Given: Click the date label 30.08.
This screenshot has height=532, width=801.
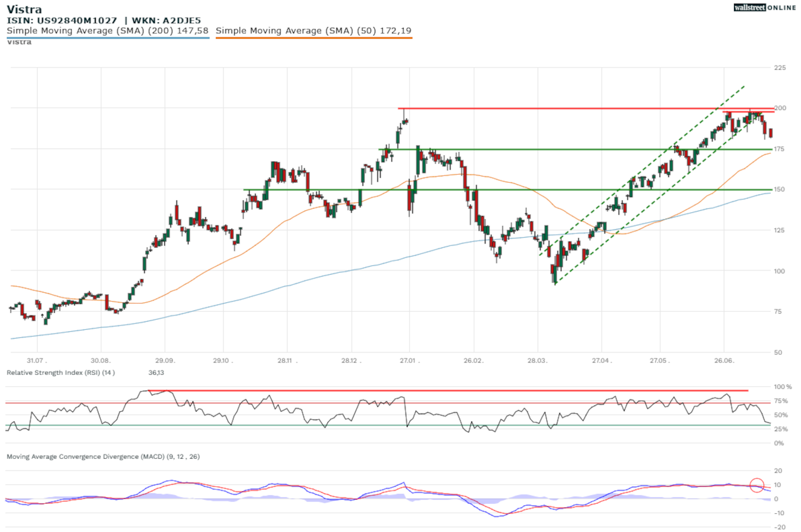Looking at the screenshot, I should point(101,361).
